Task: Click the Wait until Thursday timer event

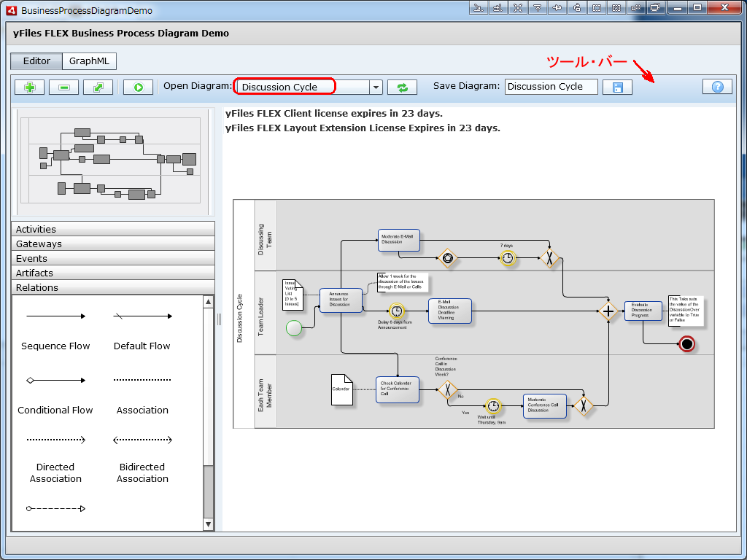Action: click(493, 406)
